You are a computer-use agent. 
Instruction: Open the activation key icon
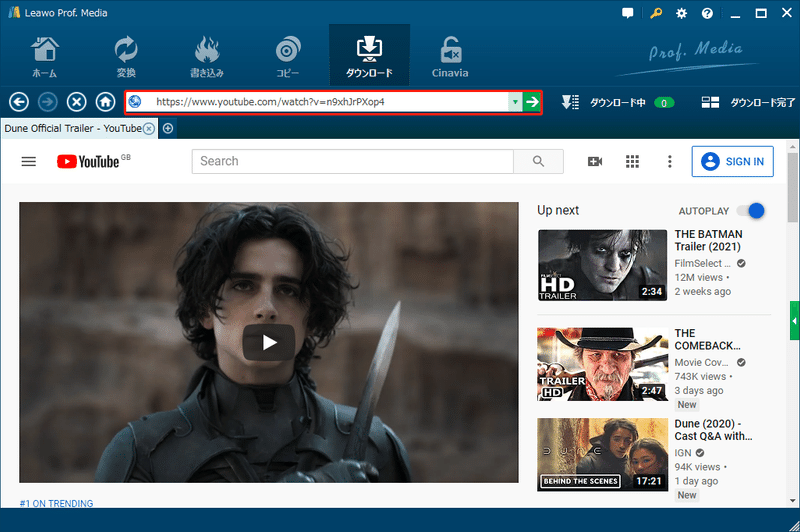coord(656,13)
